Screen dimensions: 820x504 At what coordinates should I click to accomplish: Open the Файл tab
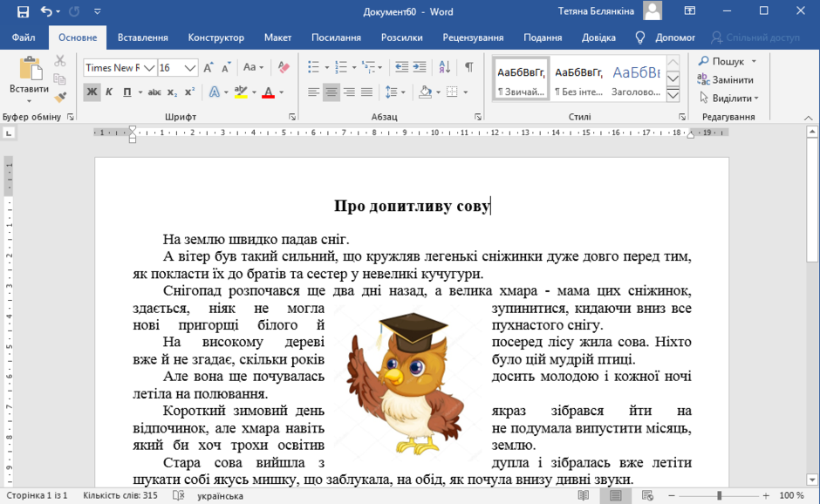tap(24, 37)
